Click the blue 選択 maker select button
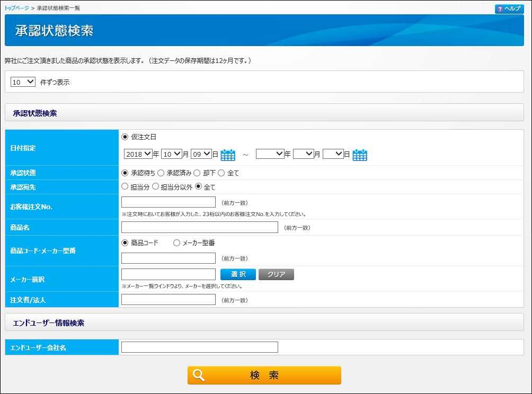 coord(238,274)
